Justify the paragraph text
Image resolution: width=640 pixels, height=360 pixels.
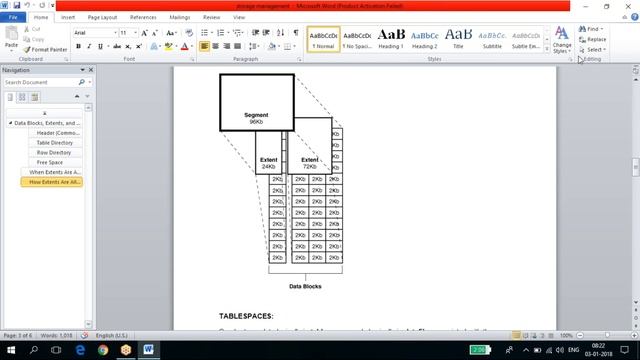[x=238, y=47]
